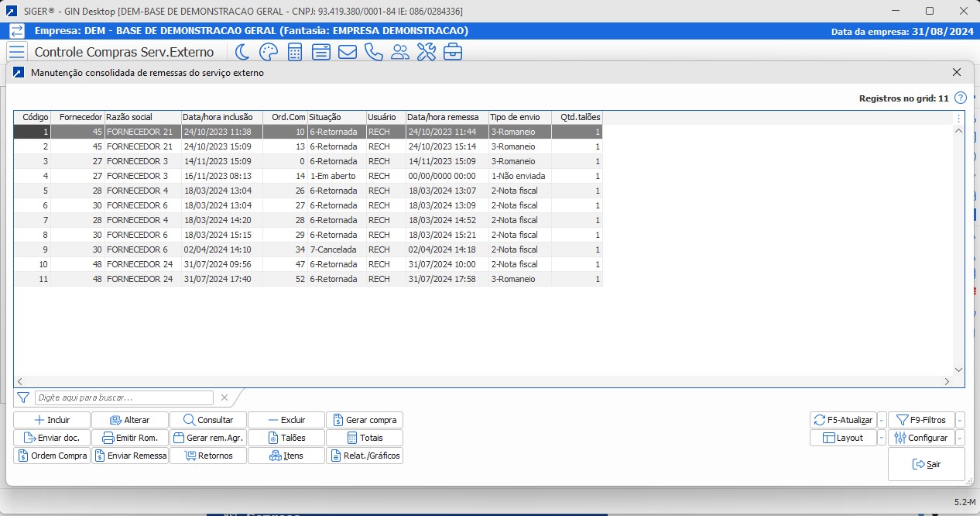980x516 pixels.
Task: Click the help question mark icon
Action: (961, 98)
